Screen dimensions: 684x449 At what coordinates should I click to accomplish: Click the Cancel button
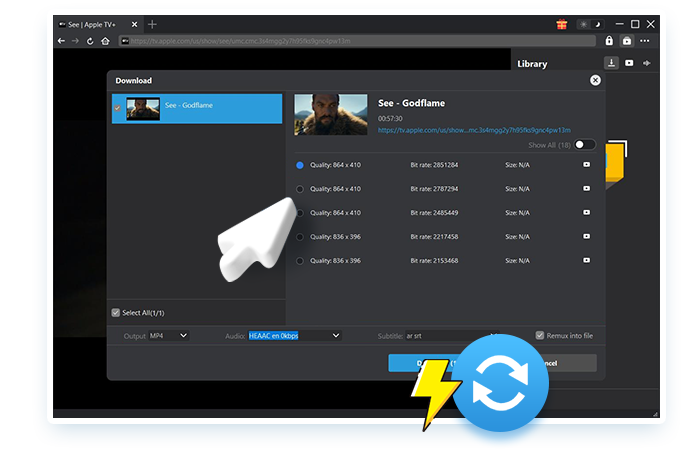tap(567, 363)
